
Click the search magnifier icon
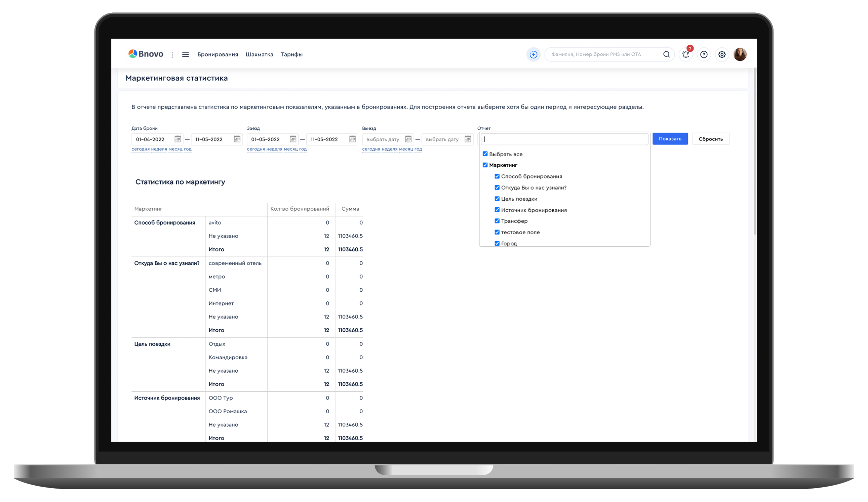click(x=666, y=54)
